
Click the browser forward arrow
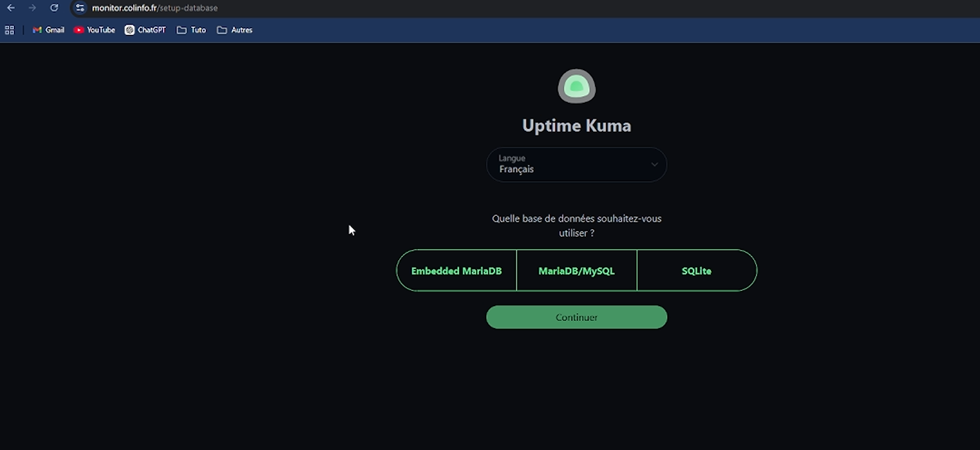click(x=32, y=8)
